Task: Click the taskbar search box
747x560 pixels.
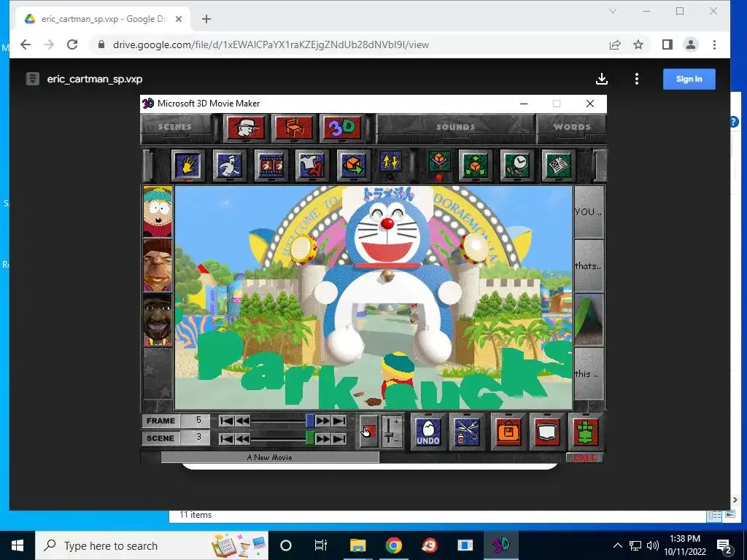Action: tap(152, 545)
